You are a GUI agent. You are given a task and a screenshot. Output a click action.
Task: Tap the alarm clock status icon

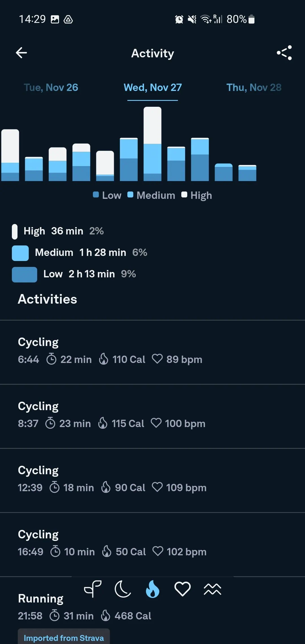pyautogui.click(x=179, y=19)
